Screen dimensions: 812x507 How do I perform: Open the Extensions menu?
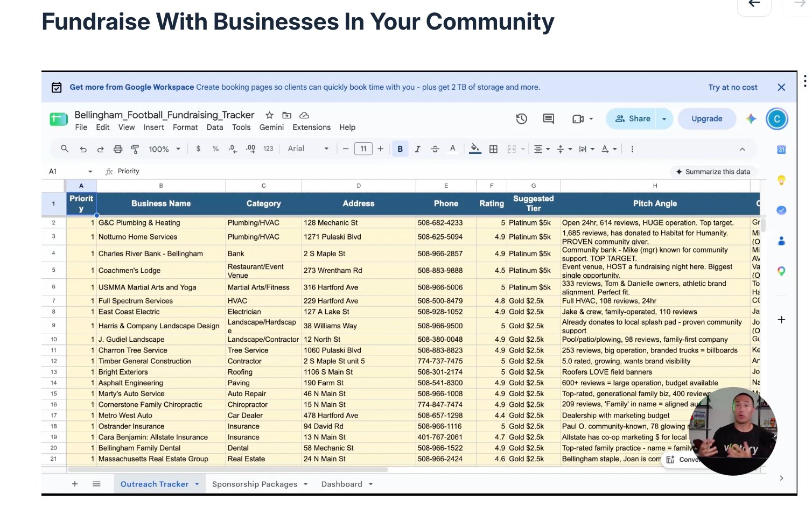pyautogui.click(x=311, y=128)
